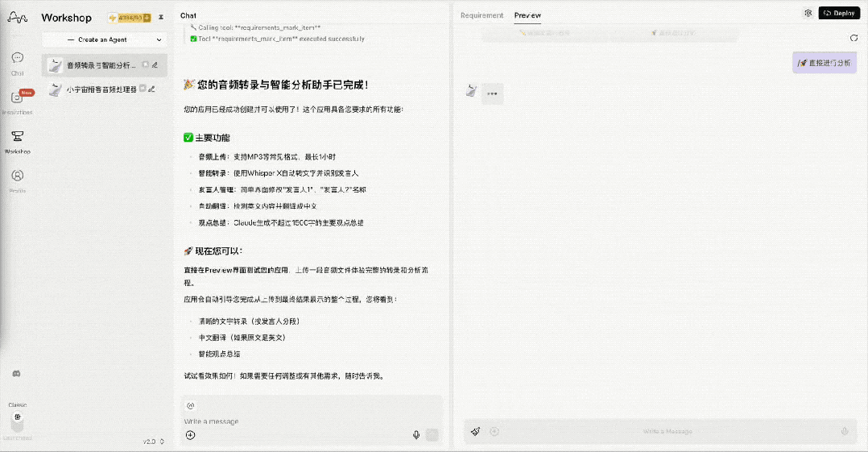Click the microphone icon in chat input
Image resolution: width=868 pixels, height=452 pixels.
(416, 435)
